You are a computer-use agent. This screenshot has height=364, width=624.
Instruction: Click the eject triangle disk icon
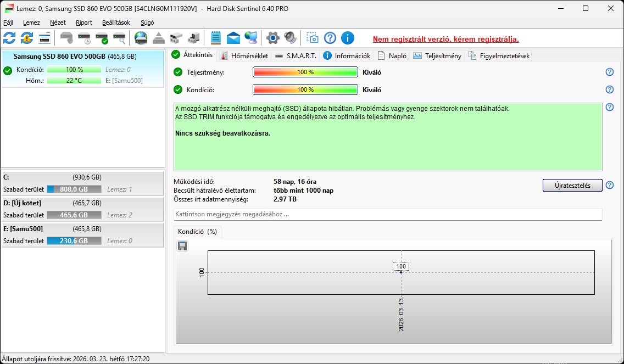[158, 38]
